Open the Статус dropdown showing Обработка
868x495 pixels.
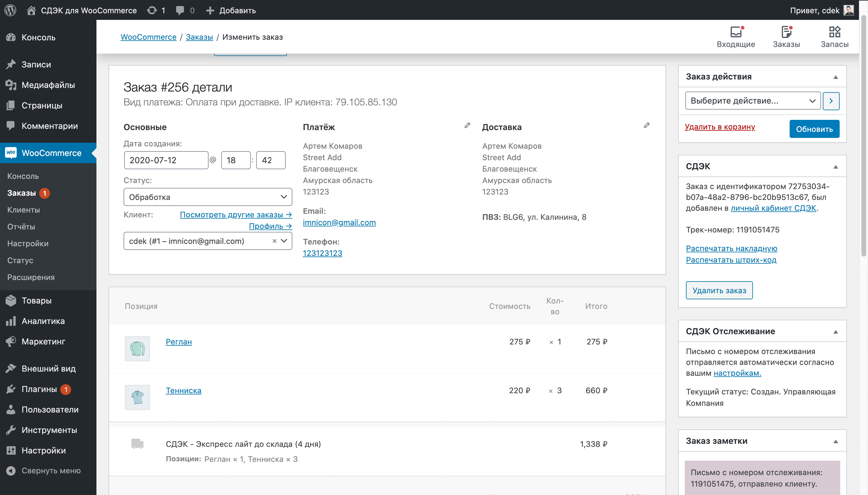point(208,197)
